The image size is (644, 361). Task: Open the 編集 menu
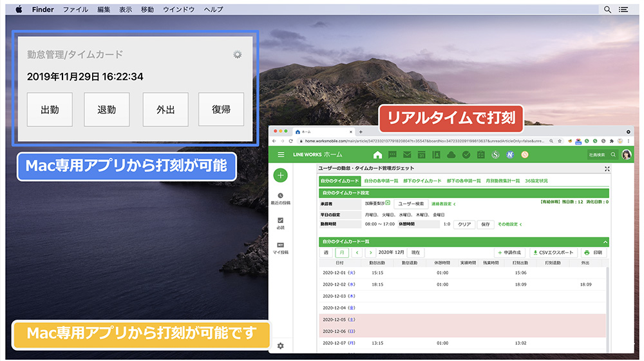pyautogui.click(x=104, y=10)
